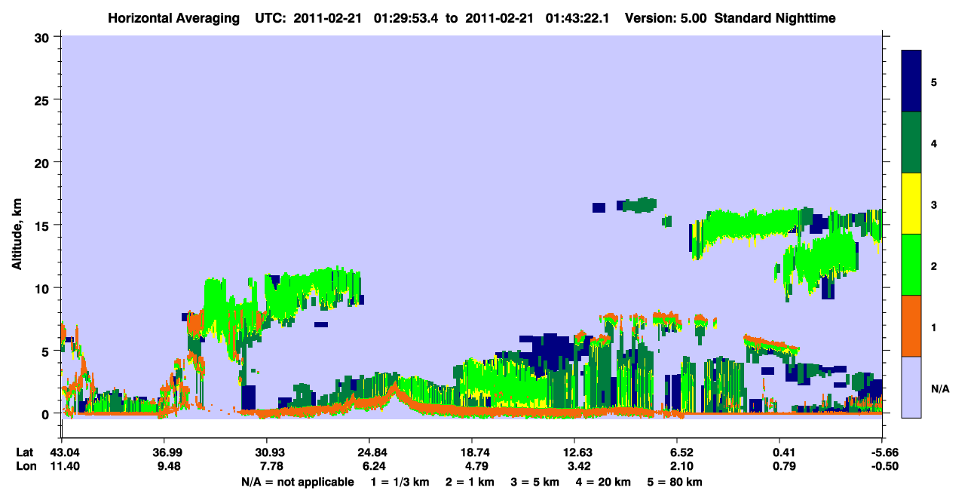Viewport: 980px width, 503px height.
Task: Click legend text '4 = 20 km'
Action: coord(605,482)
